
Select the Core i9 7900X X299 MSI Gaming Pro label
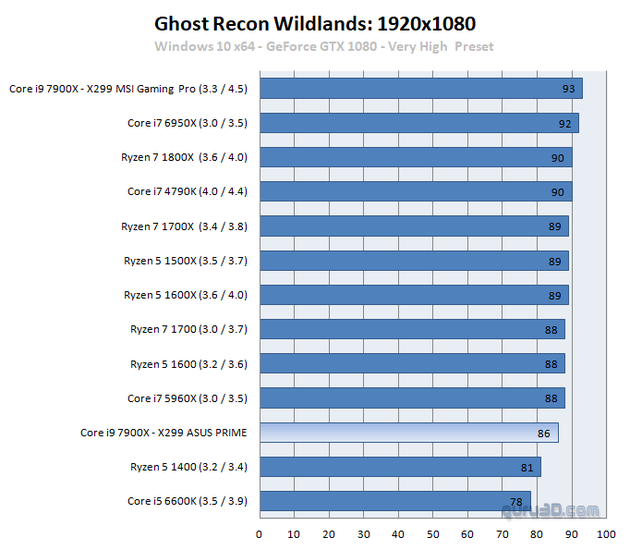(x=128, y=89)
